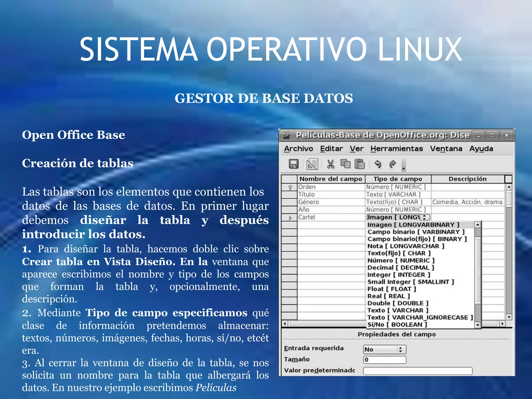Image resolution: width=532 pixels, height=399 pixels.
Task: Open the toolbar overflow arrow after Redo
Action: 403,165
